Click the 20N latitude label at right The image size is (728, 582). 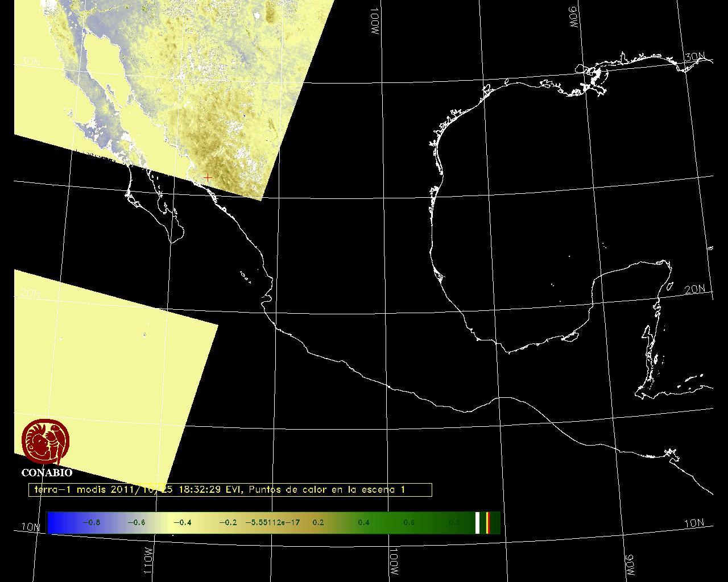(x=694, y=289)
